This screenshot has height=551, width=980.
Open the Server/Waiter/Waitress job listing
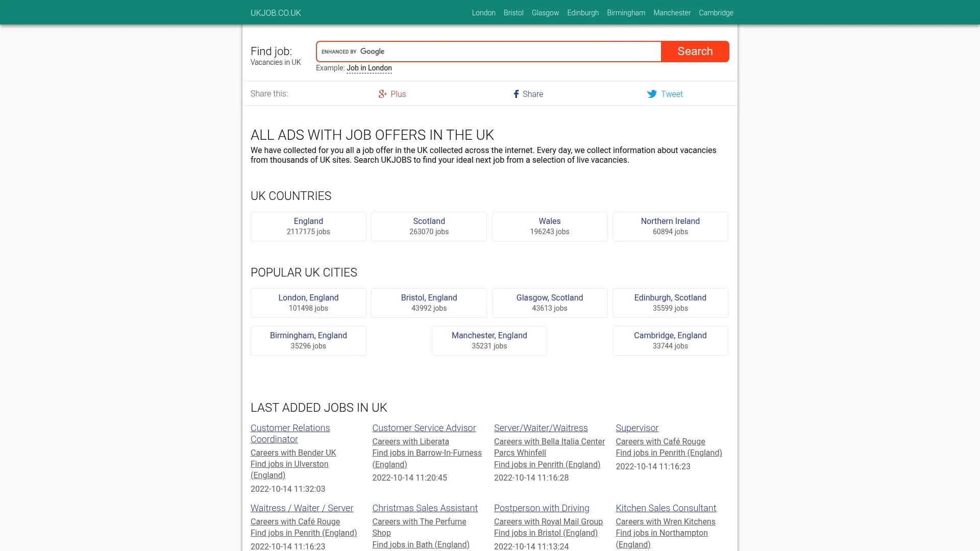[541, 428]
